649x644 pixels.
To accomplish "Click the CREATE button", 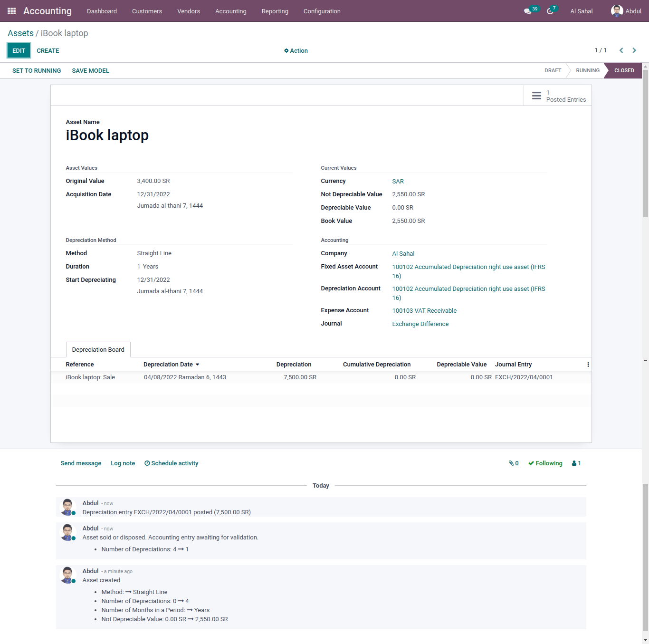I will pos(48,51).
